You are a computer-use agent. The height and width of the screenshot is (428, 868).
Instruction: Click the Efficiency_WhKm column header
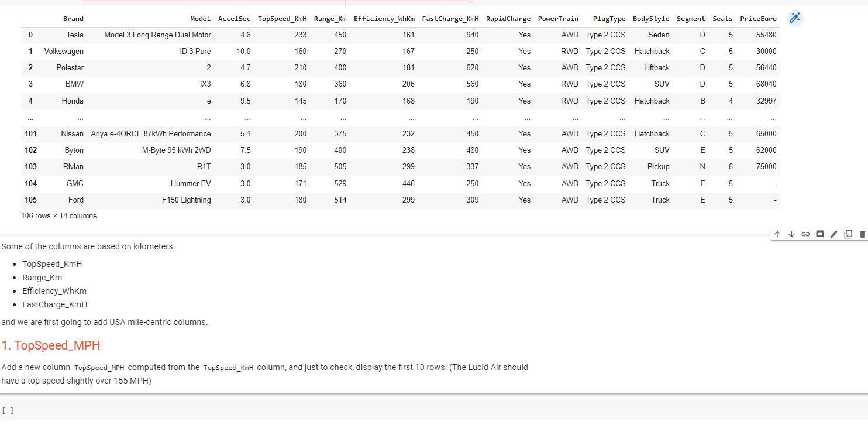[x=384, y=19]
